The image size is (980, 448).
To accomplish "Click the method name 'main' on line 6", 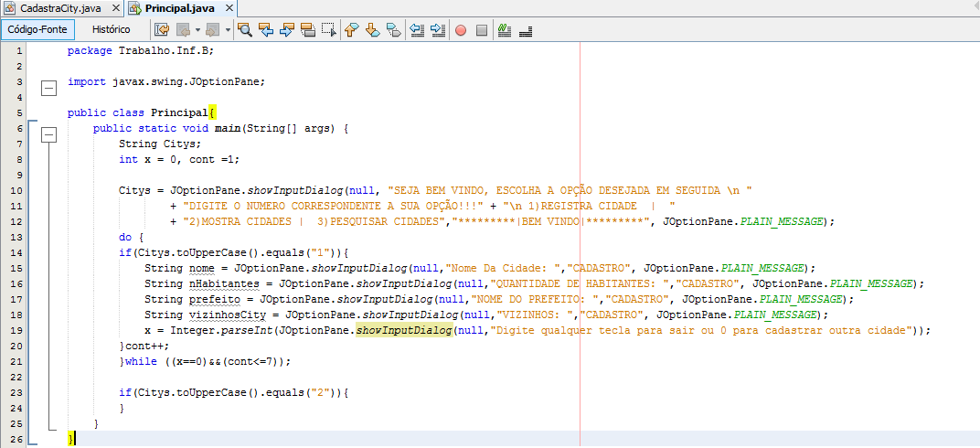I will click(227, 129).
